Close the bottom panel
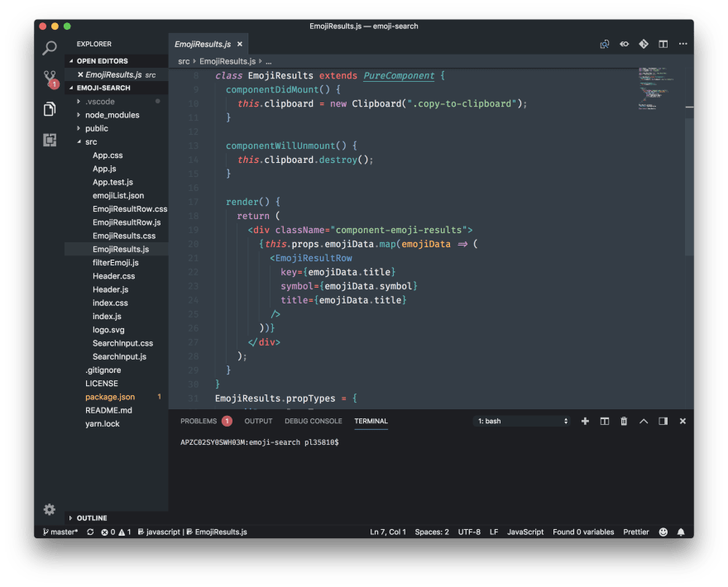The height and width of the screenshot is (587, 728). click(x=682, y=421)
